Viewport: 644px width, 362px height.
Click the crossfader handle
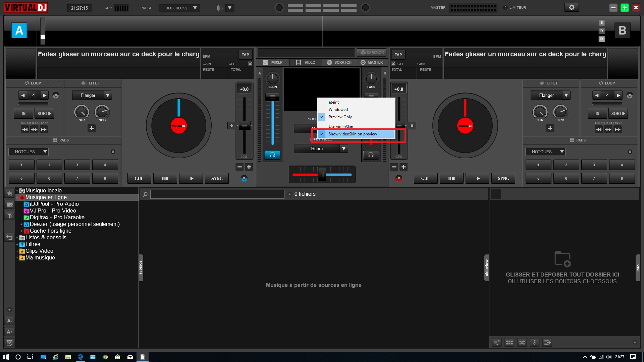click(x=322, y=175)
